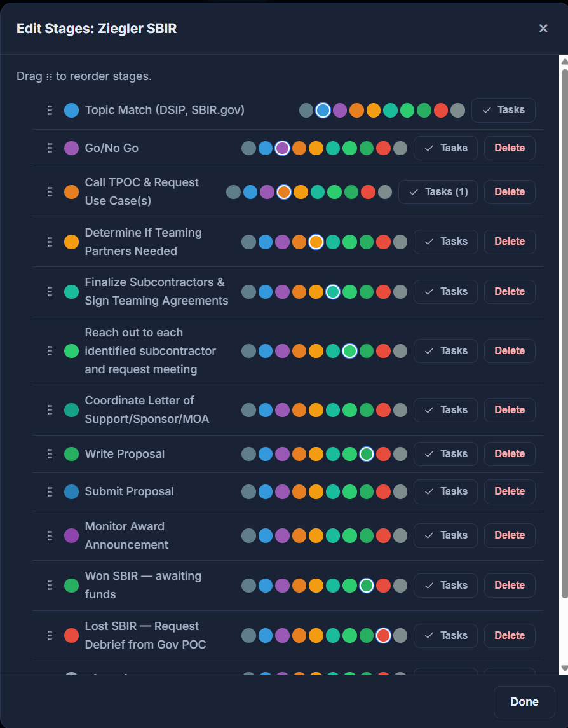Open Tasks for Topic Match stage
568x728 pixels.
503,110
